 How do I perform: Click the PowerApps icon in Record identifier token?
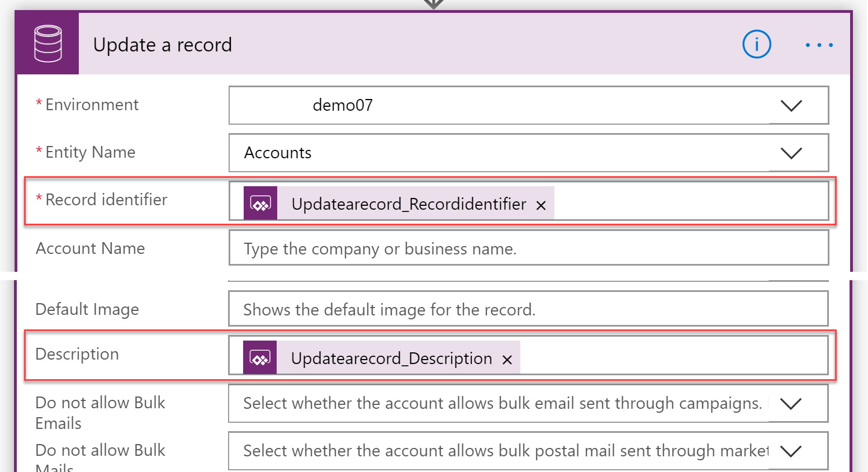pos(260,203)
